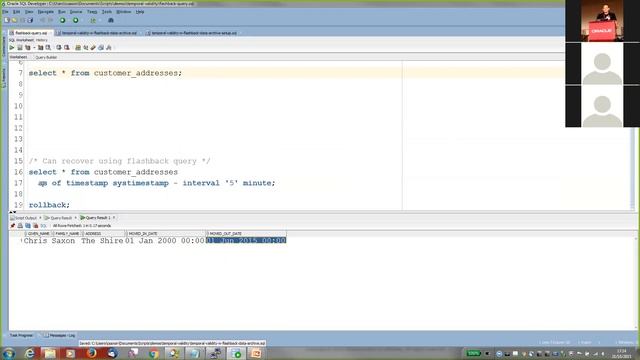This screenshot has width=640, height=360.
Task: Switch to temporal-validity-n-flashback-data-archive.sql tab
Action: click(99, 33)
